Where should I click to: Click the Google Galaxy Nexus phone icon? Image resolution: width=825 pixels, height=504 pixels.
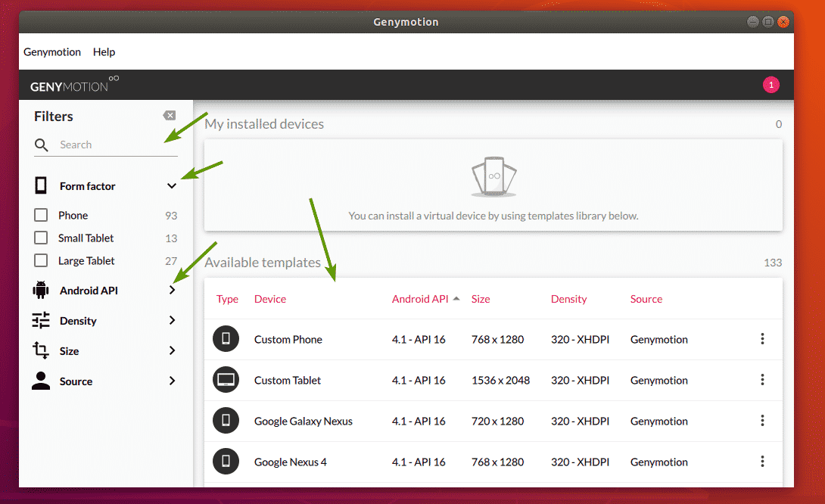click(x=226, y=421)
